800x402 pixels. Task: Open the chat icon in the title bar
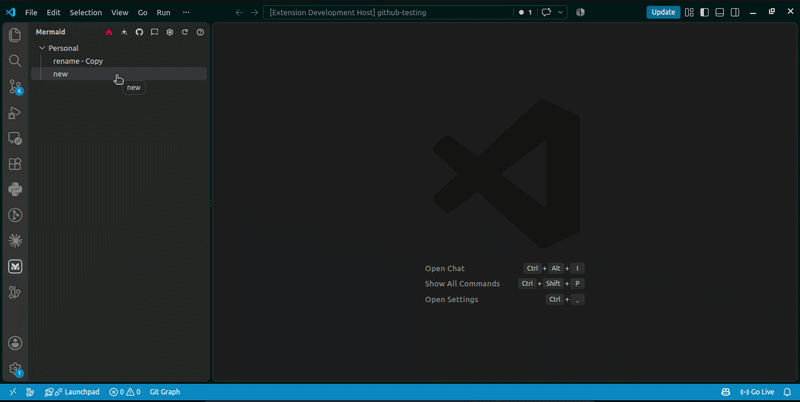point(546,12)
